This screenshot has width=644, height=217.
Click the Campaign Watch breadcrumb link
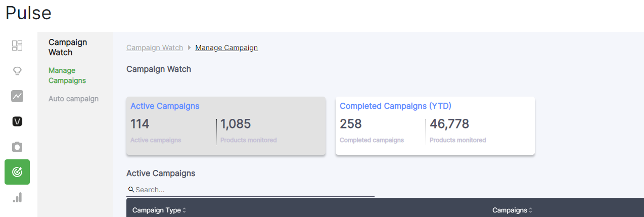(x=155, y=48)
